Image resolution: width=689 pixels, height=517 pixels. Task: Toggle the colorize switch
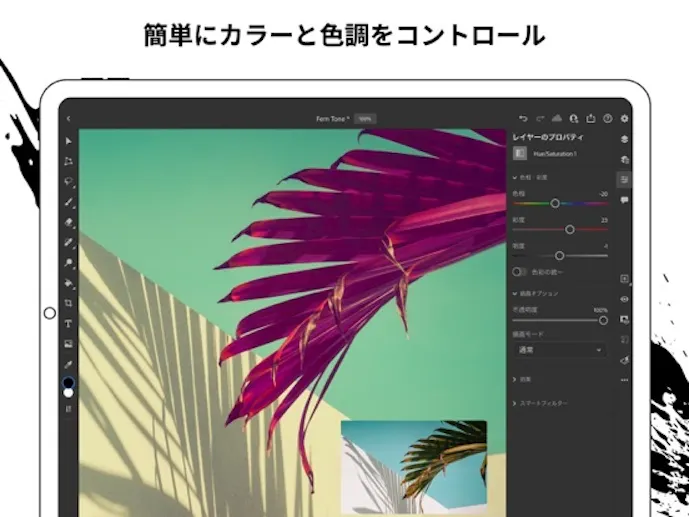click(x=520, y=271)
